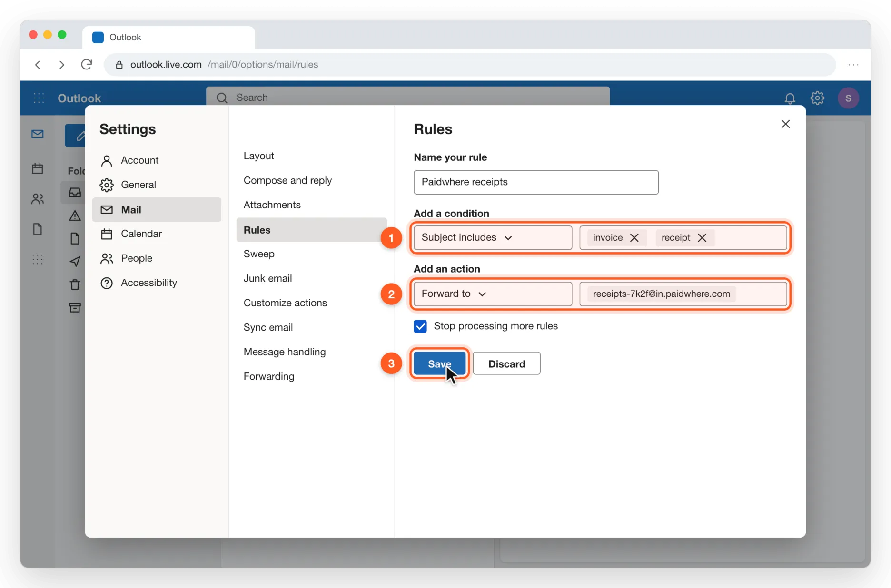Image resolution: width=891 pixels, height=588 pixels.
Task: Click the Deleted Items trash icon
Action: [75, 284]
